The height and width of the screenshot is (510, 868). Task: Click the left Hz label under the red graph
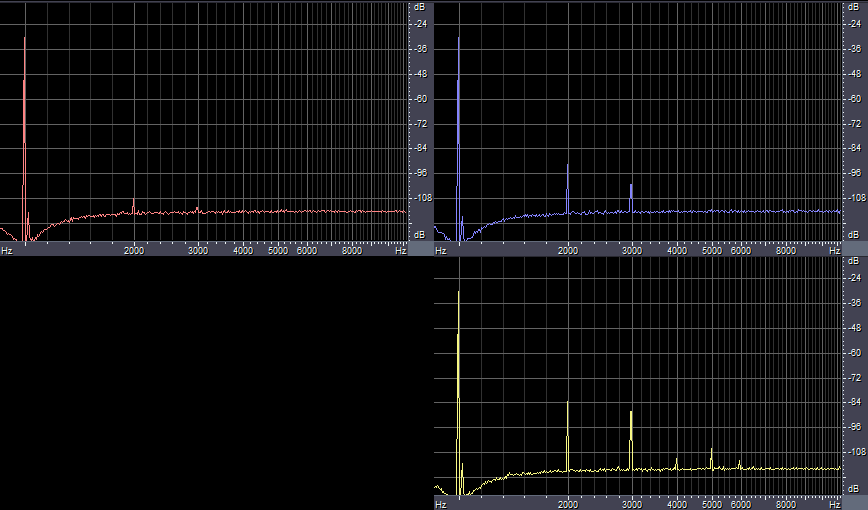coord(7,251)
